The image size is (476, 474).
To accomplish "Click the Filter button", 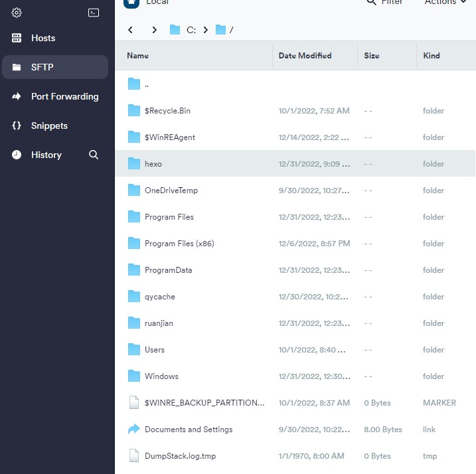I will click(385, 3).
